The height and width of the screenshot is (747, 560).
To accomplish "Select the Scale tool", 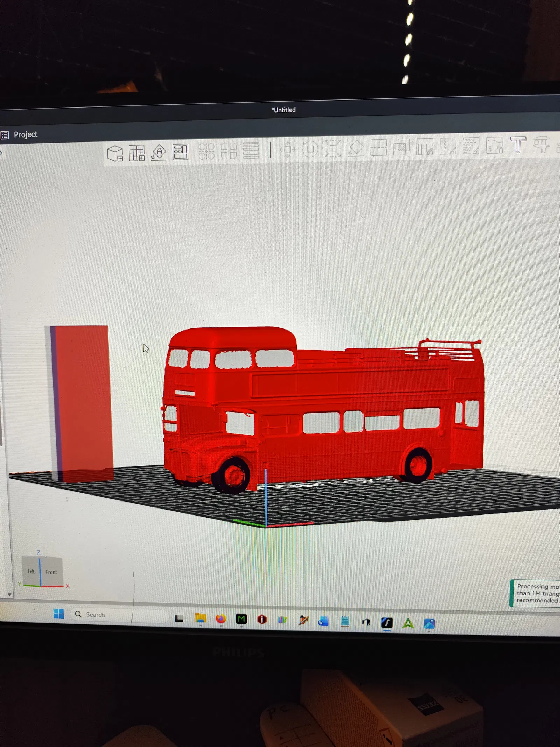I will (333, 148).
